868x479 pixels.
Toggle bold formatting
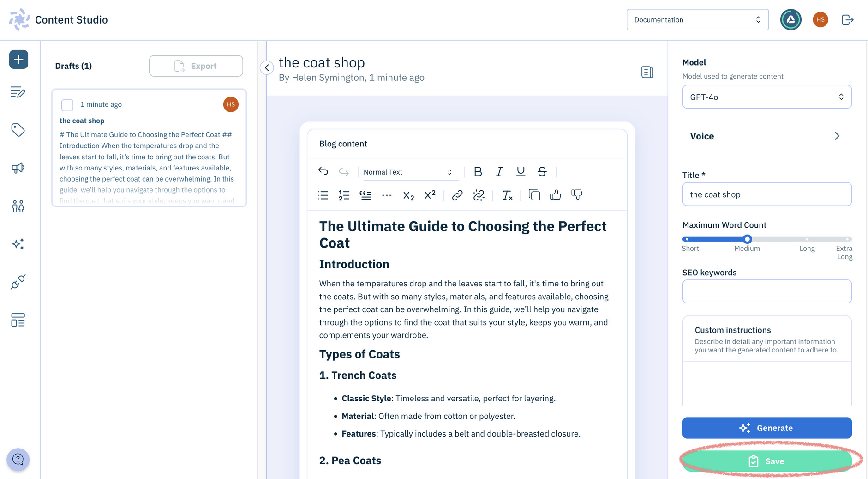click(478, 172)
